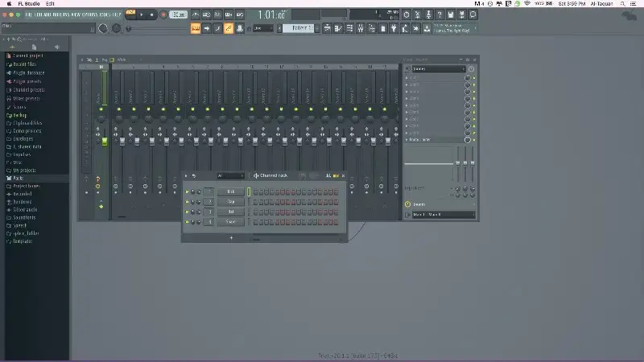Select the highlighted draw pencil tool

coord(229,28)
